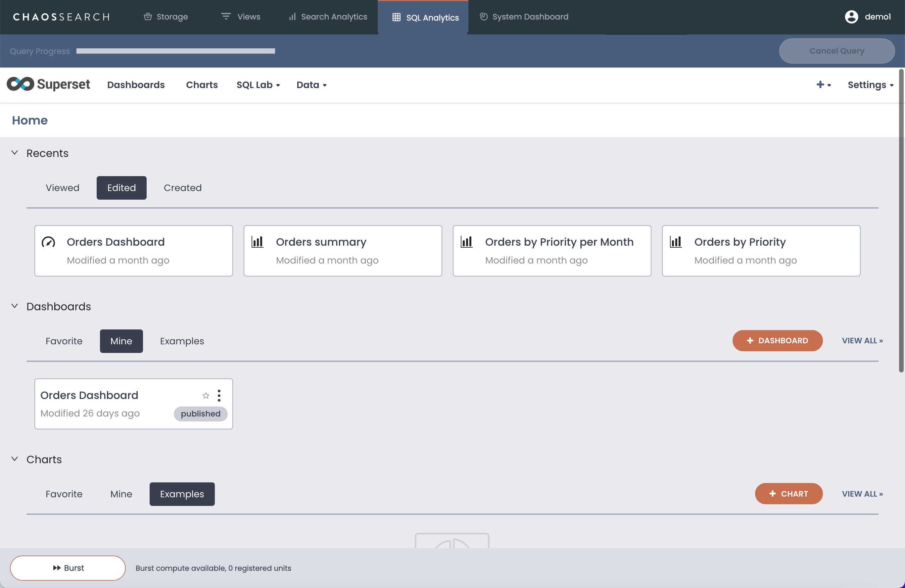Image resolution: width=905 pixels, height=588 pixels.
Task: Open three-dot menu on Orders Dashboard card
Action: click(x=219, y=396)
